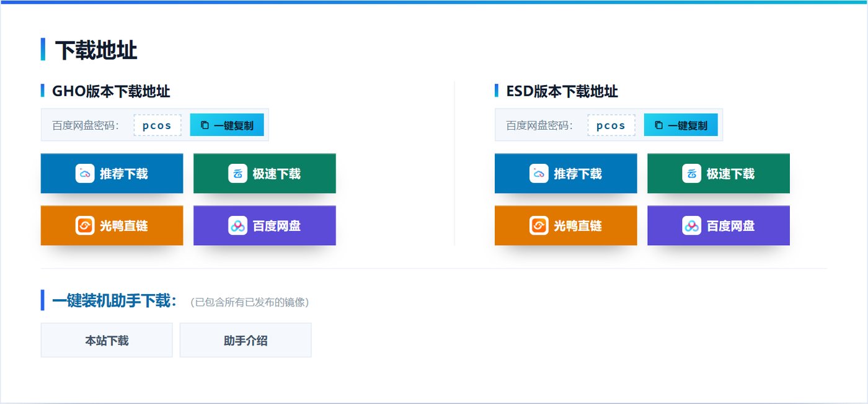Click the duck icon on ESD 光鸭直链
Viewport: 868px width, 404px height.
point(539,226)
